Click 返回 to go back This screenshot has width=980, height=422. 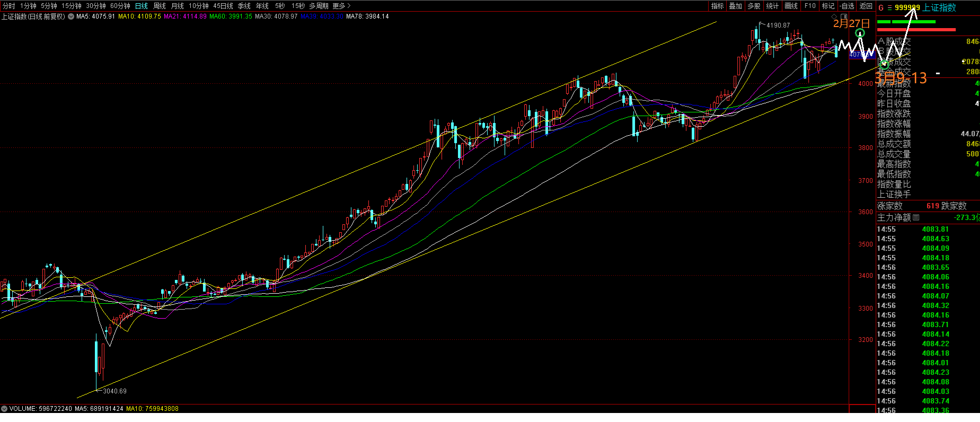pos(866,6)
